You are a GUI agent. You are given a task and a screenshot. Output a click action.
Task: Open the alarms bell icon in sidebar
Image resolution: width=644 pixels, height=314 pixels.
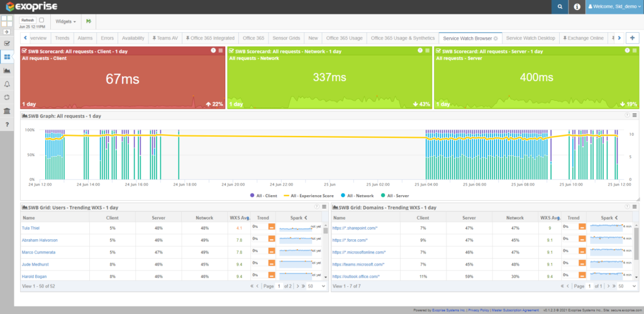point(7,84)
